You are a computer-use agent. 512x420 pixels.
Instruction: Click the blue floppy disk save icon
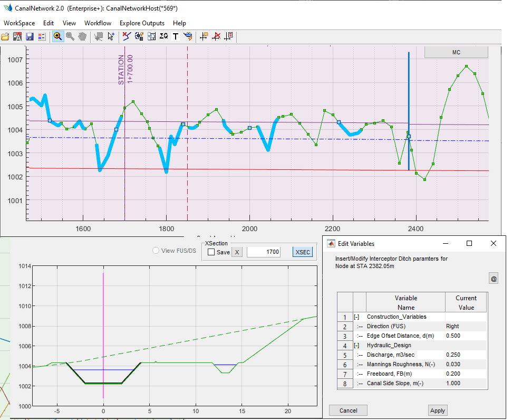[x=30, y=36]
